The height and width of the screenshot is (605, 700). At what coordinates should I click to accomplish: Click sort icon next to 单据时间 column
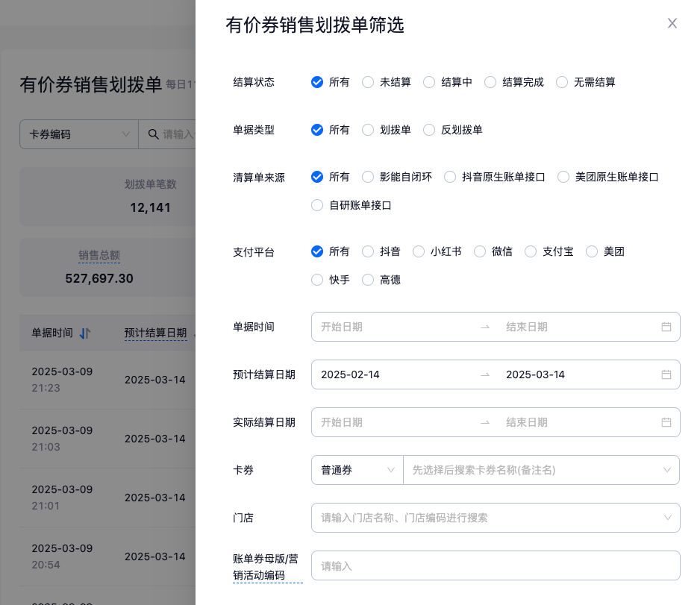pos(85,333)
